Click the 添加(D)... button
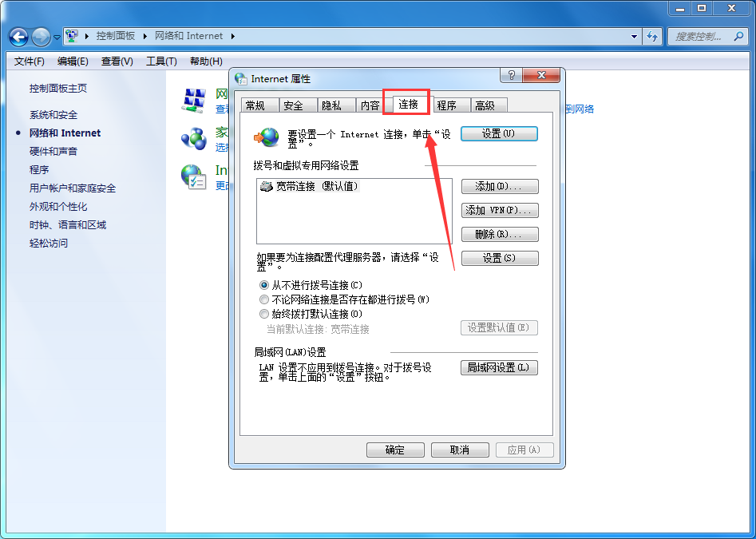 (500, 186)
